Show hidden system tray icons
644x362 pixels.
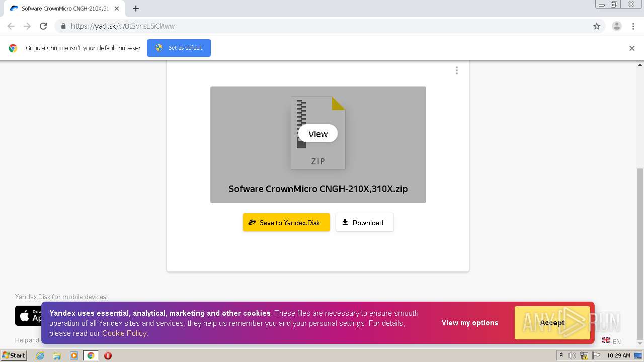point(561,355)
